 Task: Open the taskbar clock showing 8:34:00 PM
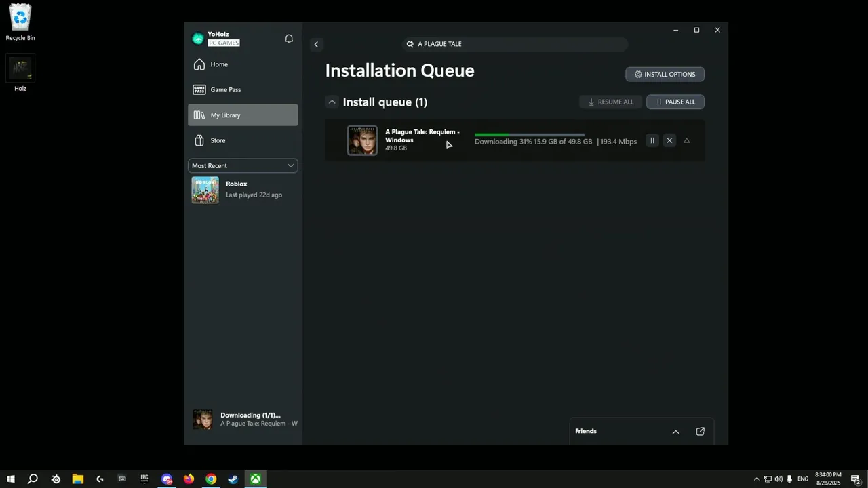(828, 479)
